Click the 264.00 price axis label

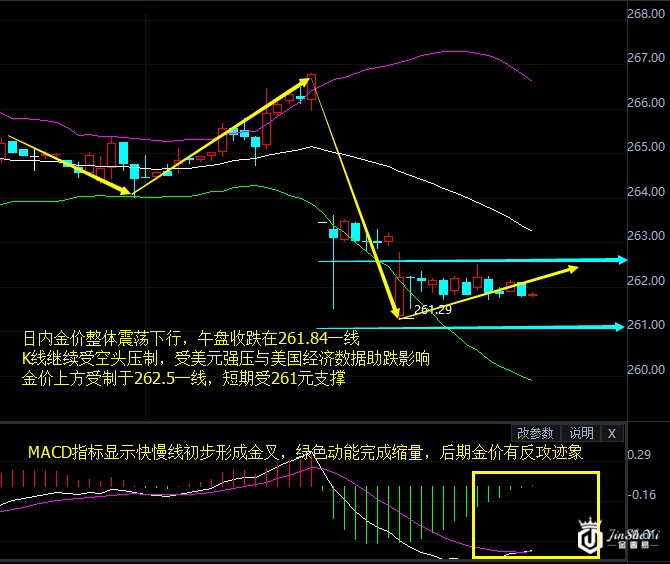coord(646,191)
